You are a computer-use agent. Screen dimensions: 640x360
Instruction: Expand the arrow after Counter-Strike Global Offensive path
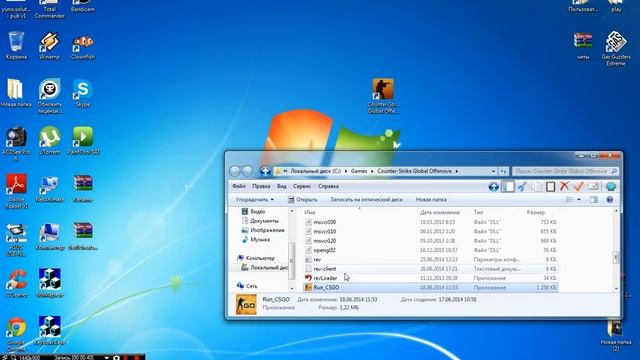(x=456, y=171)
